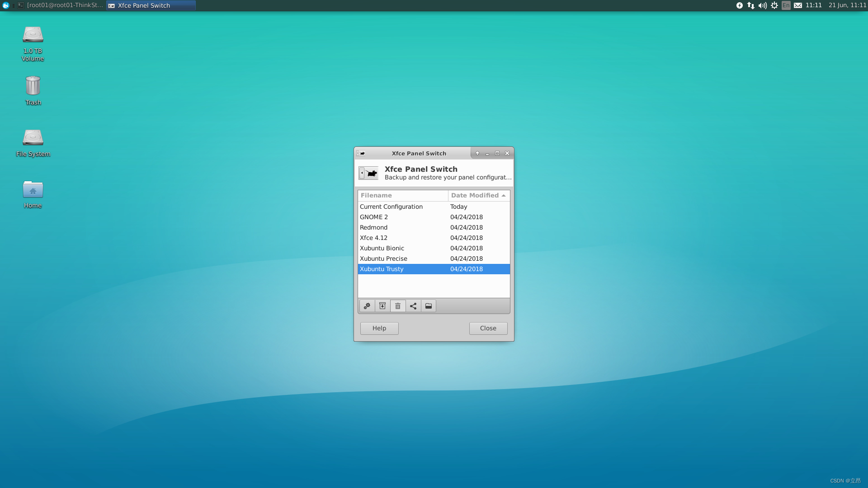Click Xfce Panel Switch taskbar button
The height and width of the screenshot is (488, 868).
[151, 5]
